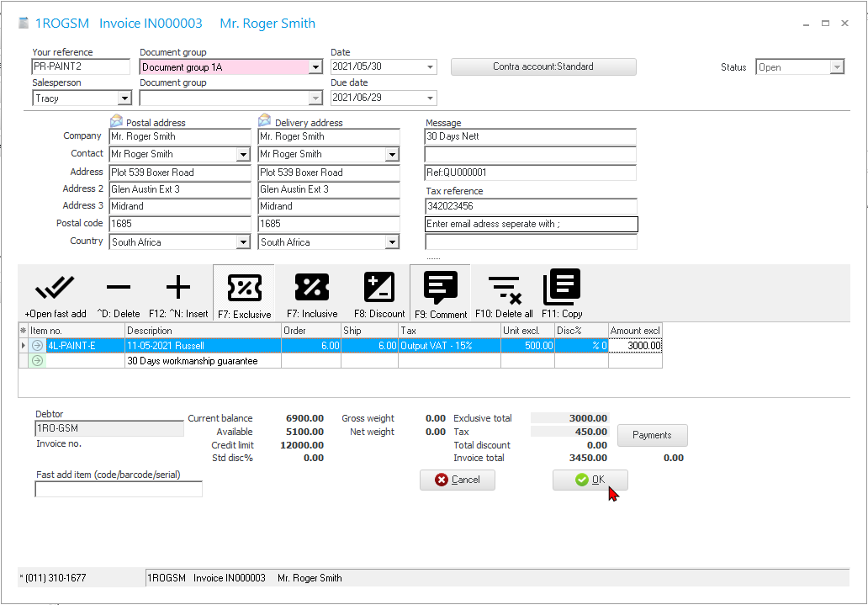Image resolution: width=868 pixels, height=605 pixels.
Task: Open the Due date picker dropdown
Action: [431, 98]
